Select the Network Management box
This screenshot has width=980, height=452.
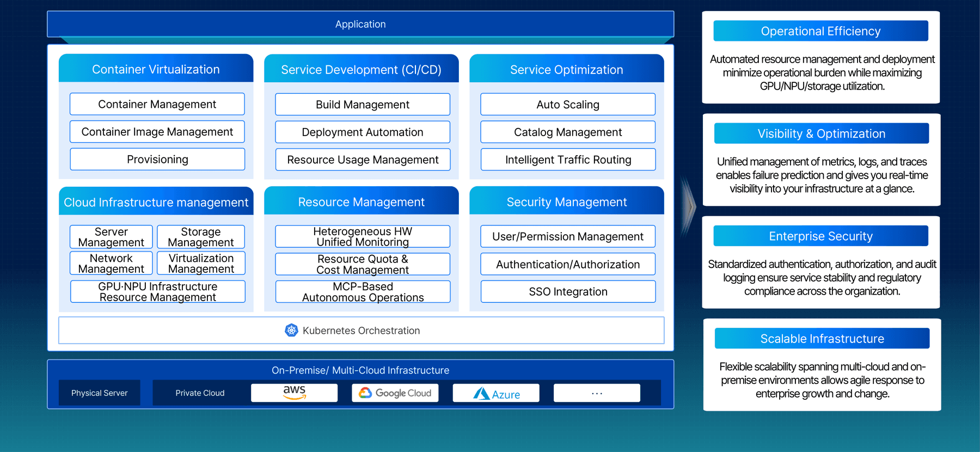[x=111, y=263]
